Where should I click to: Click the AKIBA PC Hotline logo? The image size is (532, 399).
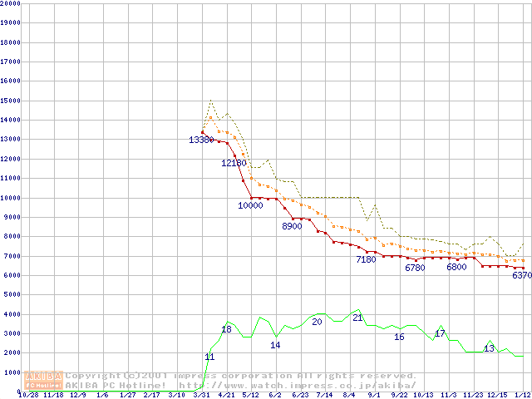43,380
